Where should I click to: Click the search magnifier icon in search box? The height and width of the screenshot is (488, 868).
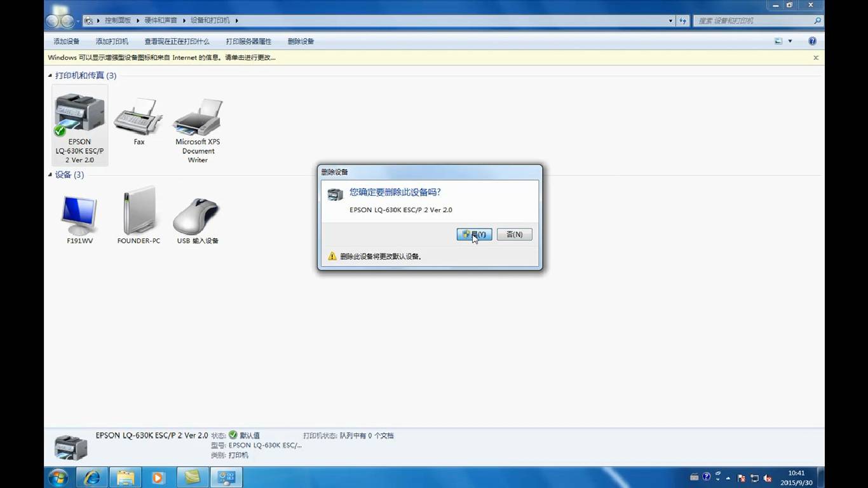click(817, 20)
